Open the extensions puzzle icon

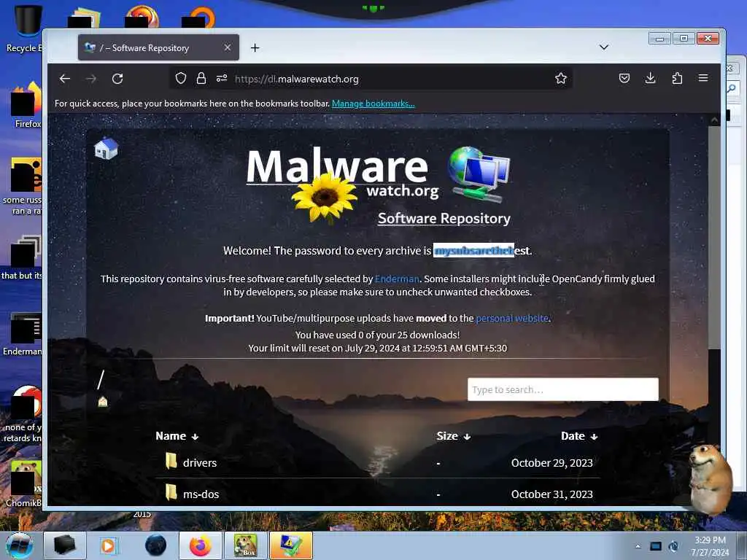click(x=677, y=79)
